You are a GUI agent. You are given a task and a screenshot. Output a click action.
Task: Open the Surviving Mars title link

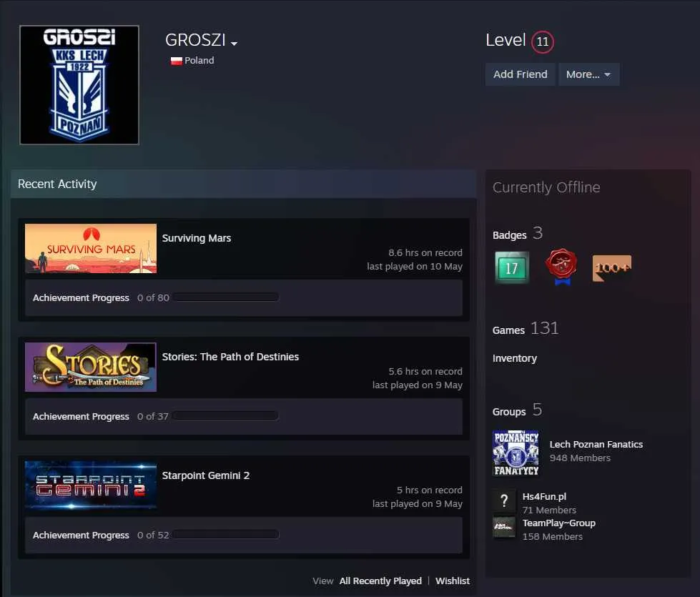pos(197,238)
